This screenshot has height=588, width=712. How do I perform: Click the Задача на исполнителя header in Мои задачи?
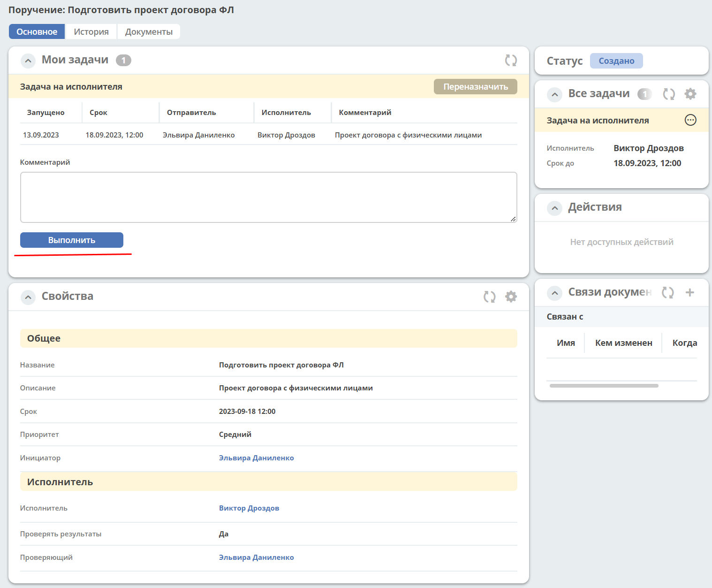pos(71,87)
